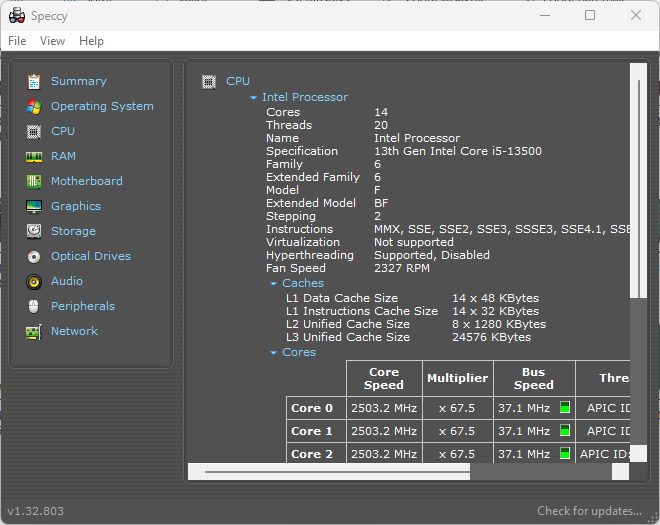The width and height of the screenshot is (660, 525).
Task: Open the File menu
Action: [17, 41]
